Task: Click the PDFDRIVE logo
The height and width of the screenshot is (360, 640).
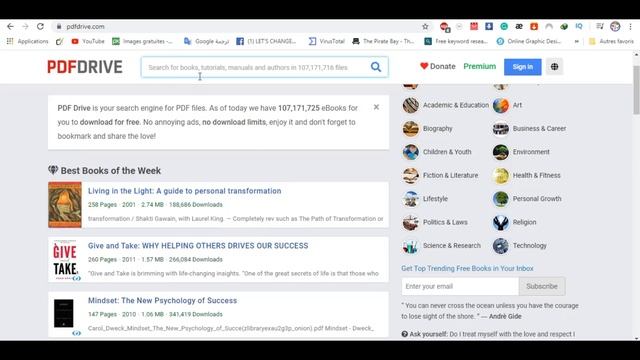Action: pyautogui.click(x=85, y=67)
